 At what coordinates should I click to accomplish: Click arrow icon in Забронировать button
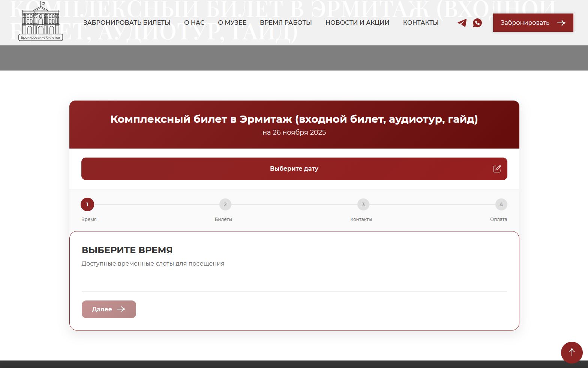(561, 23)
